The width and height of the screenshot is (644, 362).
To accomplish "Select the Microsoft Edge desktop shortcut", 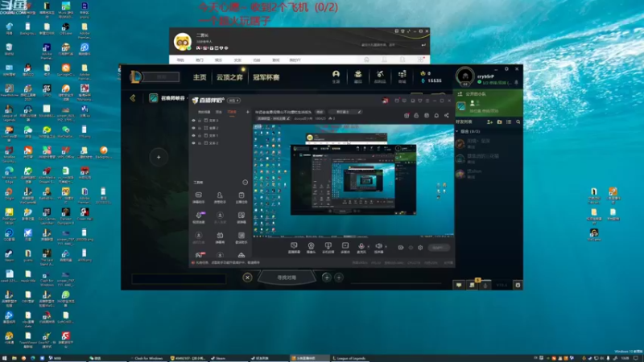I will (x=9, y=175).
